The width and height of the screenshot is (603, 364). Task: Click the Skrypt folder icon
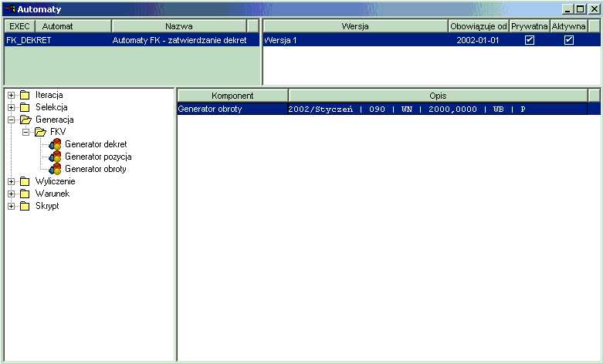pyautogui.click(x=25, y=206)
